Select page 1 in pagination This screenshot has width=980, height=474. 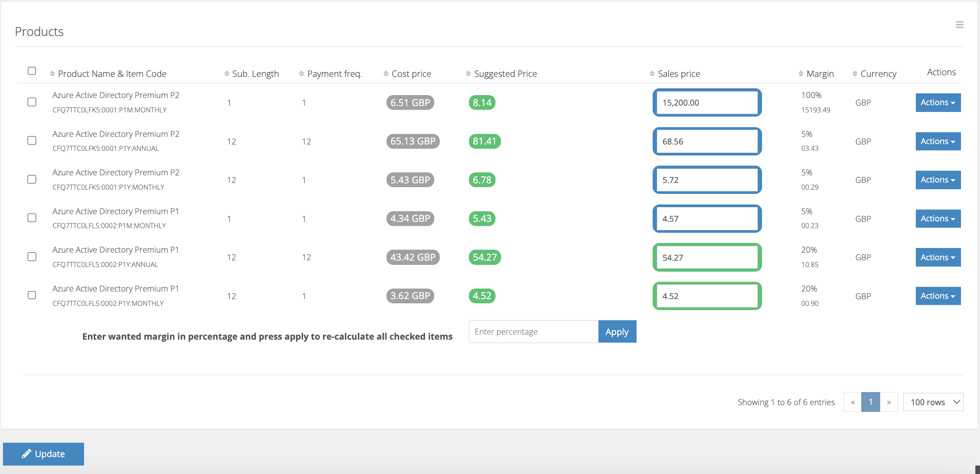[871, 402]
